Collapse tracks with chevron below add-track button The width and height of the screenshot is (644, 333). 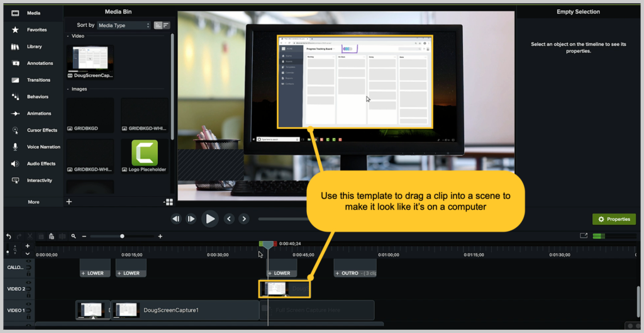(x=28, y=254)
